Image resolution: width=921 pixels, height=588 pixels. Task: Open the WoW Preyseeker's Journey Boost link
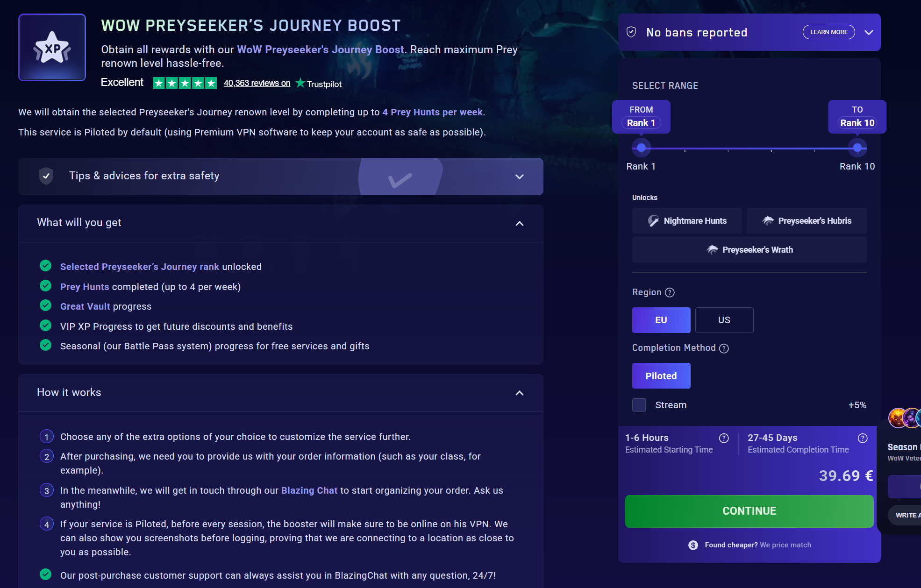[x=321, y=50]
